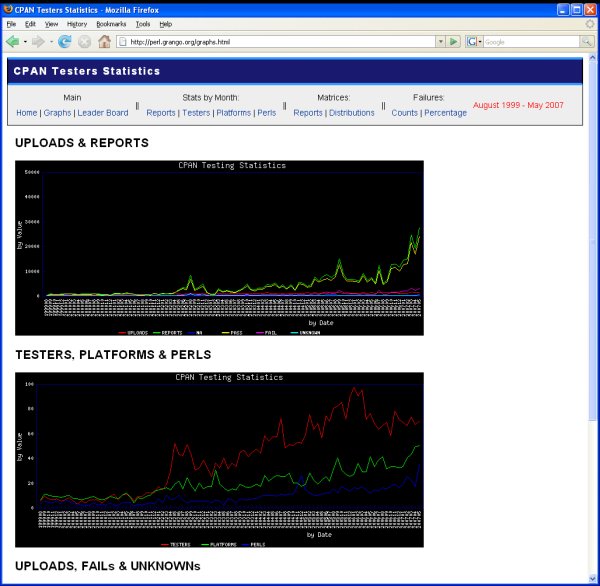Click the Stop loading icon
The height and width of the screenshot is (586, 600).
[x=84, y=42]
